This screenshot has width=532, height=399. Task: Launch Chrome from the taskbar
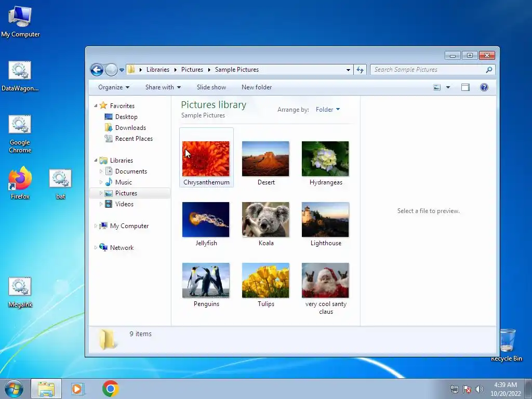click(x=110, y=389)
